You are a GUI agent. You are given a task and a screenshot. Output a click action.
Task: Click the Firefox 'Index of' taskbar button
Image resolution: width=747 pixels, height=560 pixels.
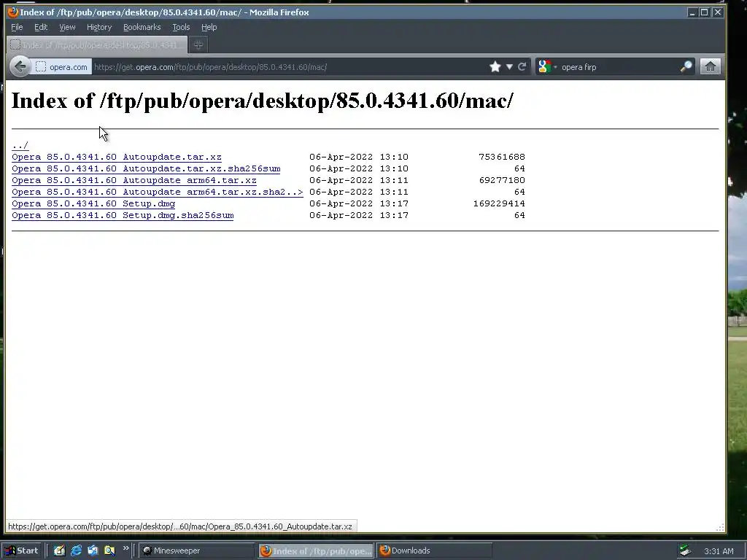(x=317, y=551)
